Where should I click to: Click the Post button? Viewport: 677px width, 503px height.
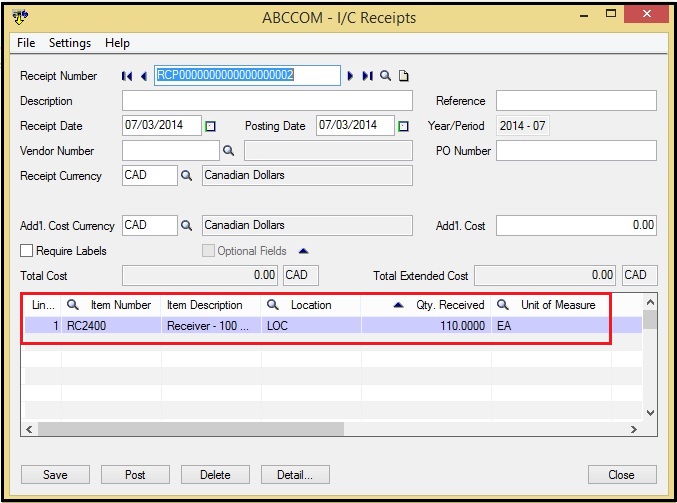134,475
